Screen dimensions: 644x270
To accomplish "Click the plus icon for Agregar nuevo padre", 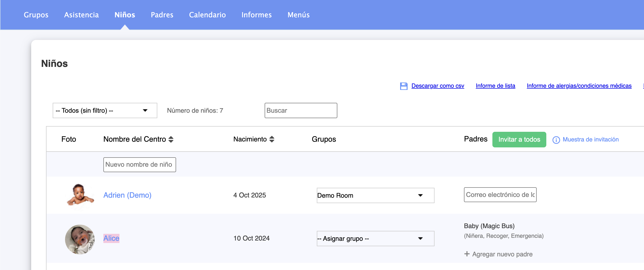I will (467, 254).
